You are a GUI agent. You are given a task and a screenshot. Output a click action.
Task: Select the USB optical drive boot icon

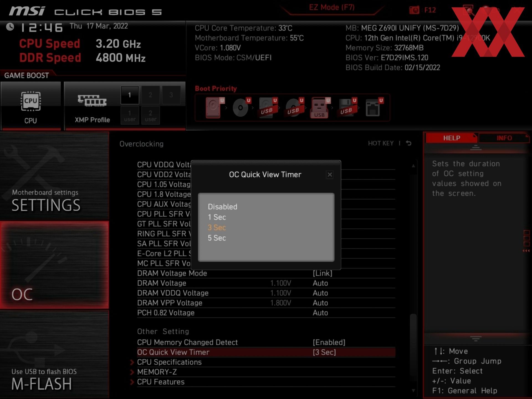(x=295, y=108)
